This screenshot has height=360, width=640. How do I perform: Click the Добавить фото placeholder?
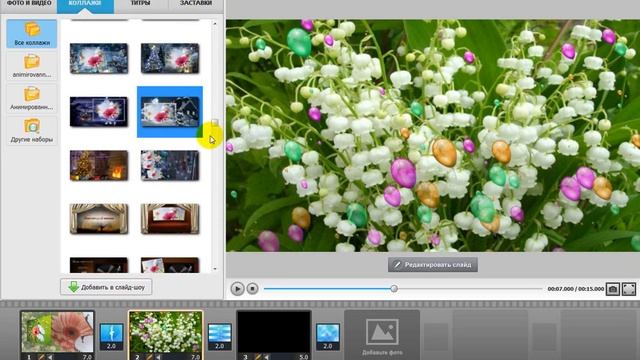click(382, 336)
